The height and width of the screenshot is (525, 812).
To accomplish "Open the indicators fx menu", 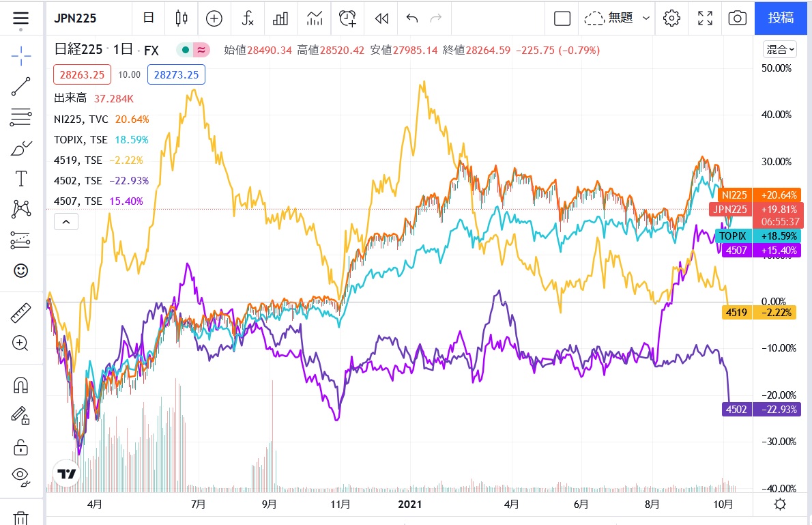I will click(x=248, y=18).
